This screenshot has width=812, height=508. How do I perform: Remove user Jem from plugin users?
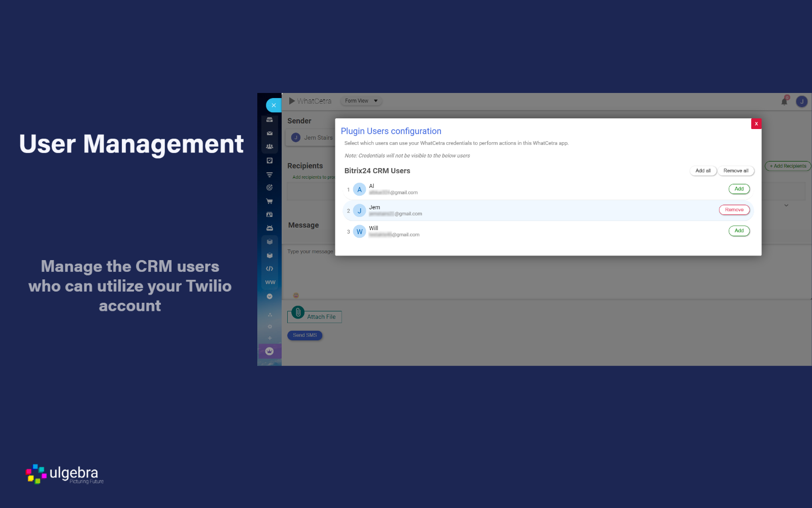[734, 210]
